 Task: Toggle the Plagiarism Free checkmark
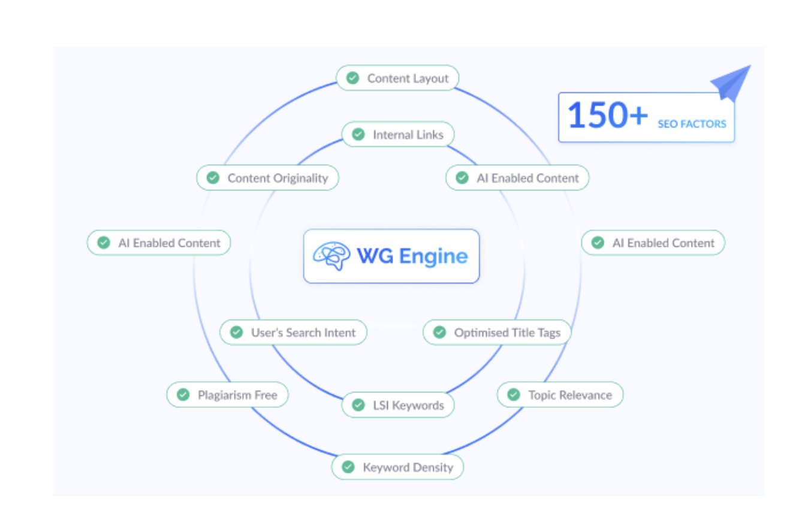pyautogui.click(x=182, y=395)
